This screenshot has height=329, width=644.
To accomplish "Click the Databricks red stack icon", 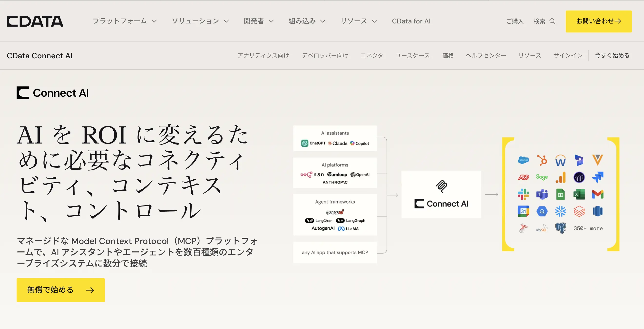I will click(579, 211).
